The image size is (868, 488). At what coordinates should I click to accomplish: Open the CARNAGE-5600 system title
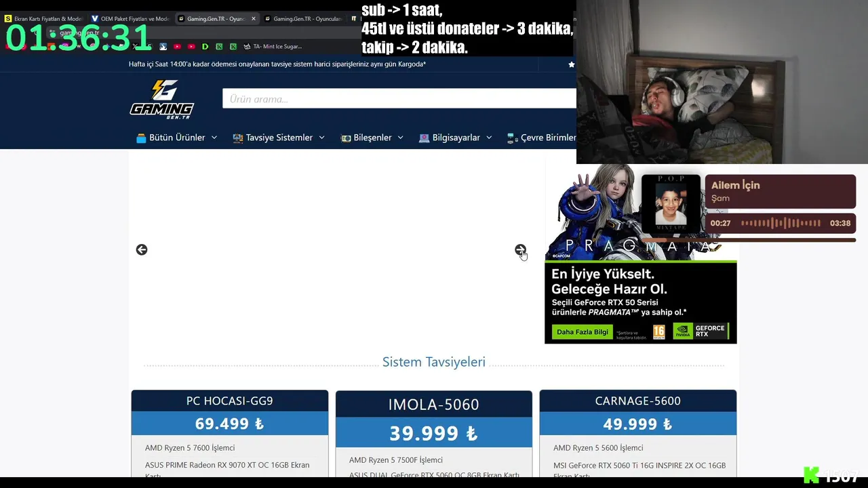click(638, 401)
